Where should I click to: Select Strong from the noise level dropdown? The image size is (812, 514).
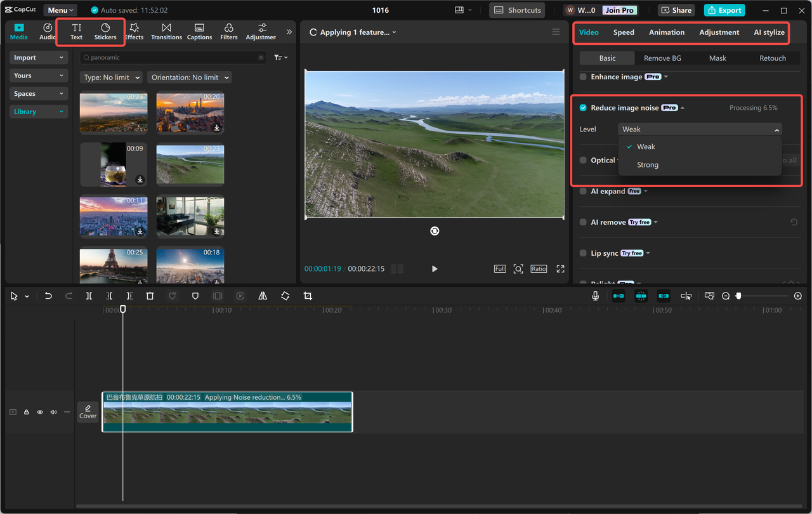(647, 164)
